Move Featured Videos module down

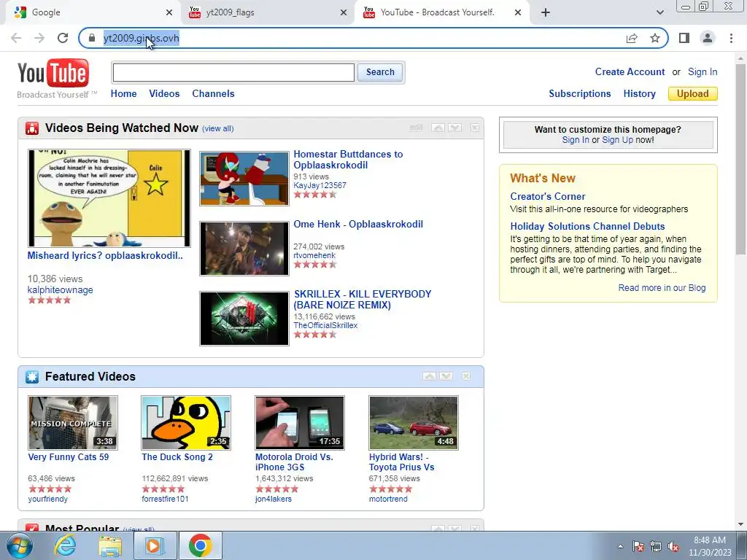pos(446,376)
